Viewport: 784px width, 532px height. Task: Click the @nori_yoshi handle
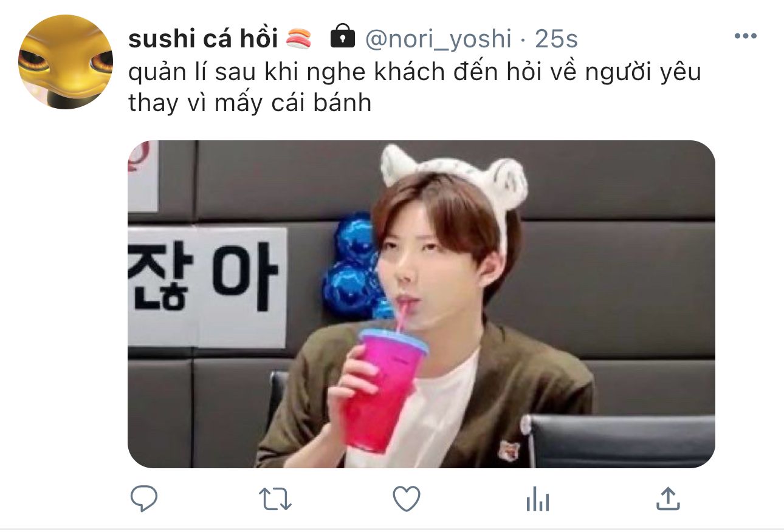coord(438,39)
